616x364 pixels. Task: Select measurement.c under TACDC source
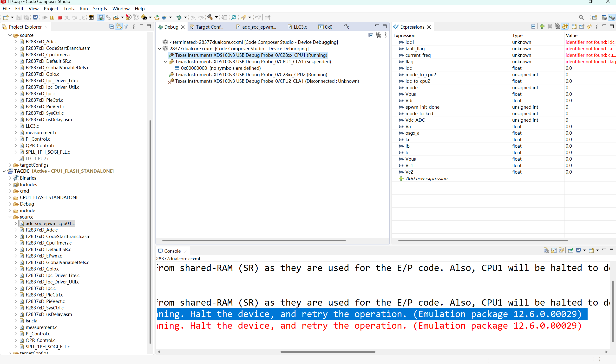pyautogui.click(x=41, y=327)
